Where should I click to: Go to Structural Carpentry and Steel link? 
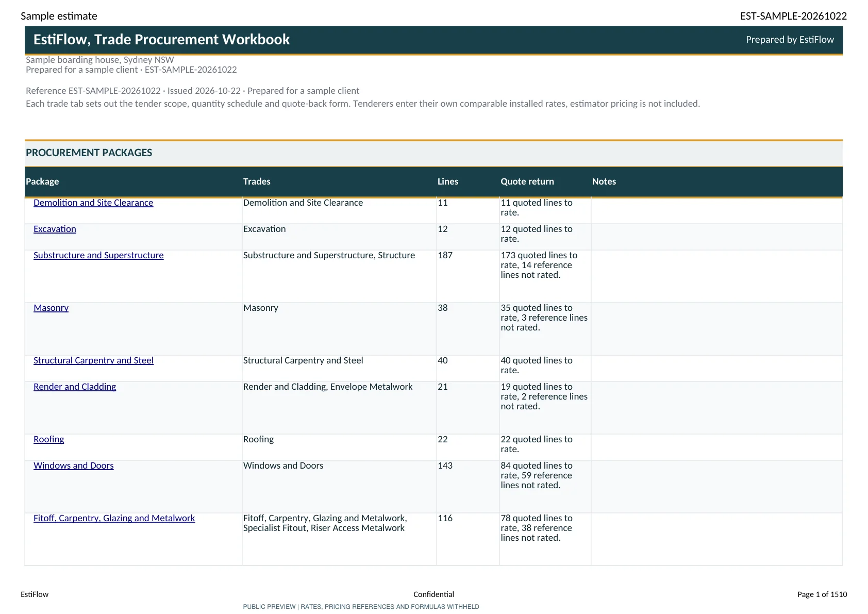pos(93,360)
